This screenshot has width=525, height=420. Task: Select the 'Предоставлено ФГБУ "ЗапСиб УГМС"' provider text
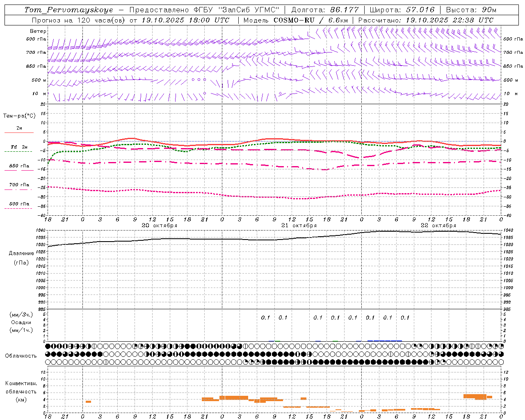204,10
